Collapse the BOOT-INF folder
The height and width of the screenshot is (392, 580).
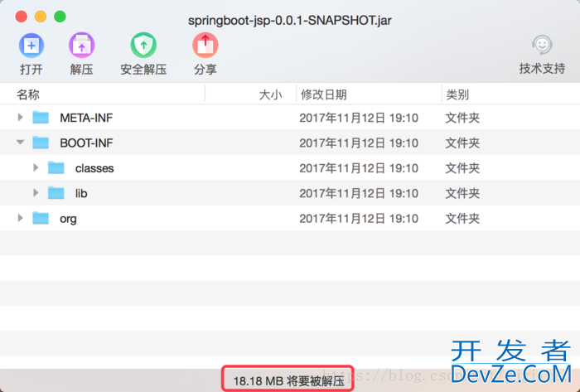(21, 143)
